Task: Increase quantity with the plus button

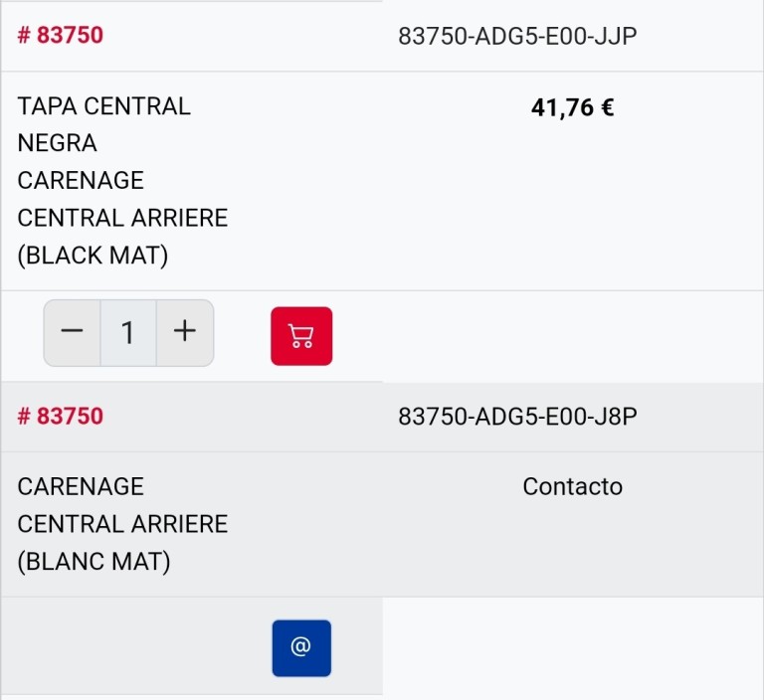Action: (x=185, y=332)
